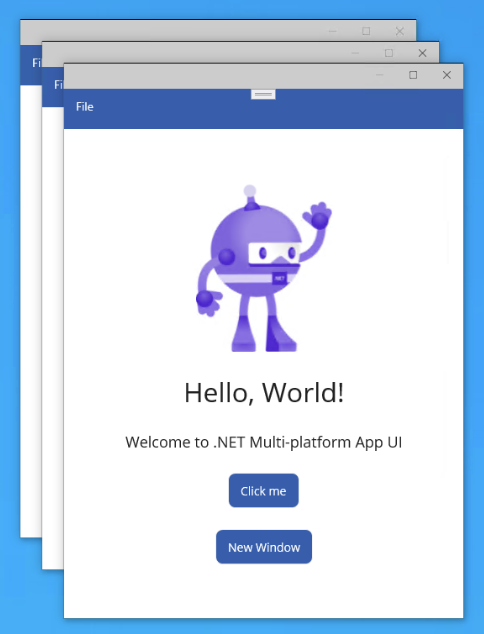Minimize the middle window
484x634 pixels.
[x=355, y=53]
